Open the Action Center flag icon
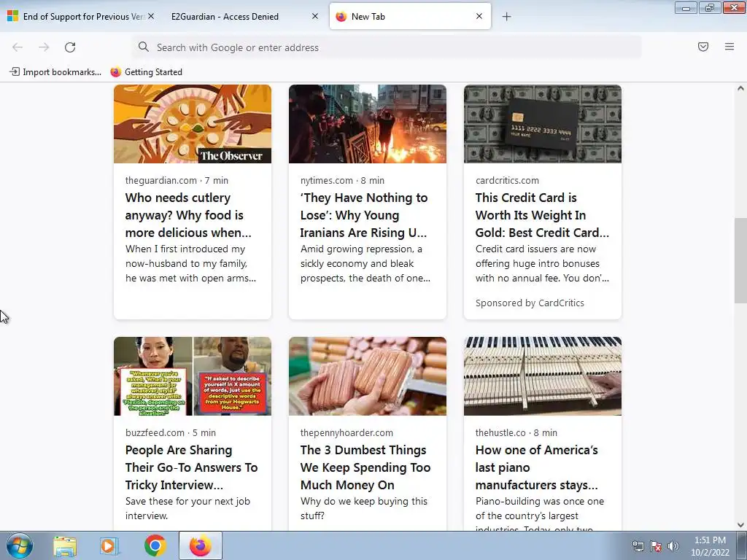Screen dimensions: 747x560 [656, 546]
